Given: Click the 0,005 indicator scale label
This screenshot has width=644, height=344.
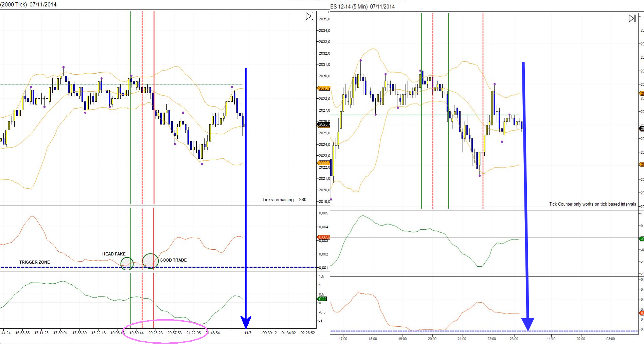Looking at the screenshot, I should tap(323, 213).
